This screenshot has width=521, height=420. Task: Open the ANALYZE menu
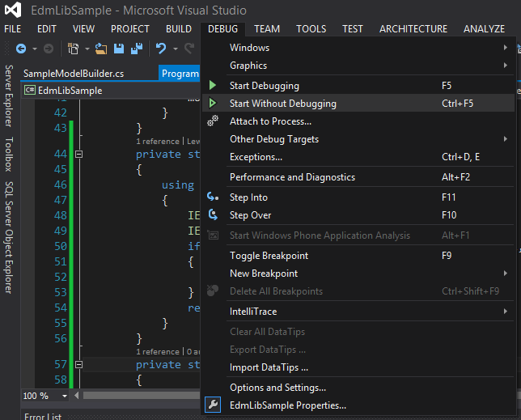484,29
